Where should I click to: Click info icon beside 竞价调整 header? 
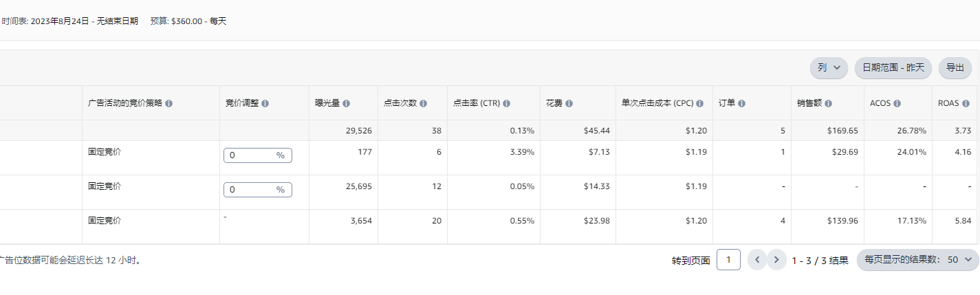coord(265,103)
